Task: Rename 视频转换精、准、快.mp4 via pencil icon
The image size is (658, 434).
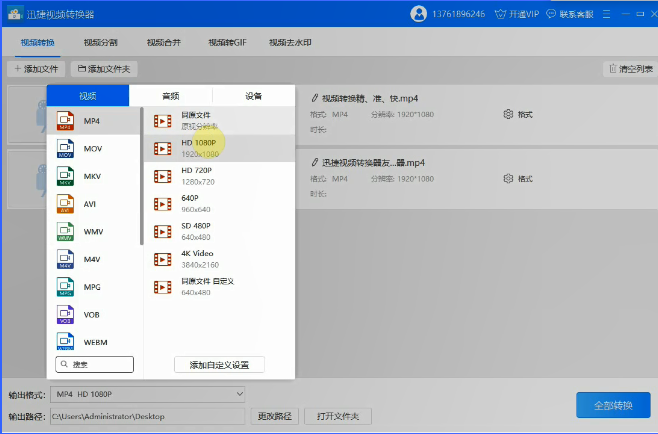Action: [314, 98]
